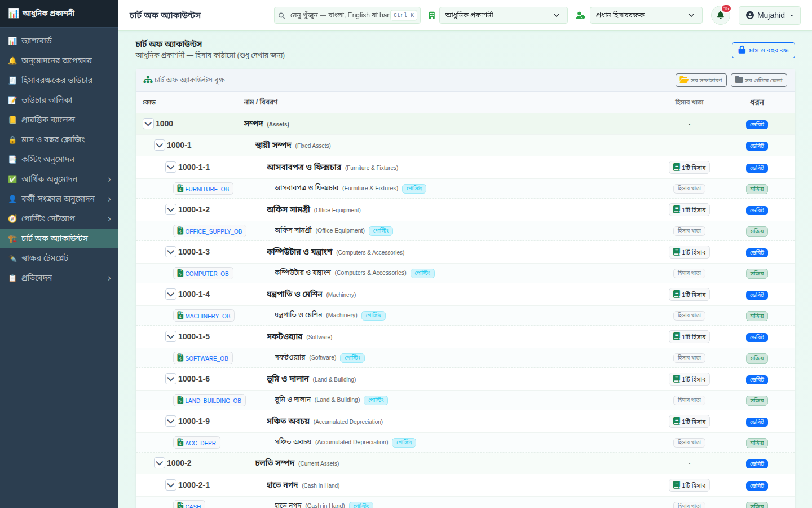This screenshot has width=812, height=508.
Task: Collapse the 1000-1-9 সঞ্চিত অবচয় node
Action: pyautogui.click(x=171, y=421)
